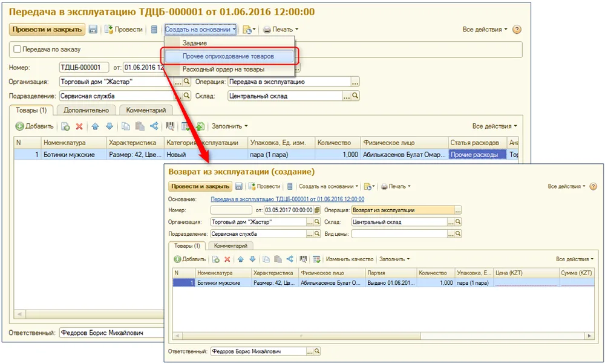Click down arrow icon in Возврат window toolbar
The width and height of the screenshot is (605, 364).
point(252,259)
